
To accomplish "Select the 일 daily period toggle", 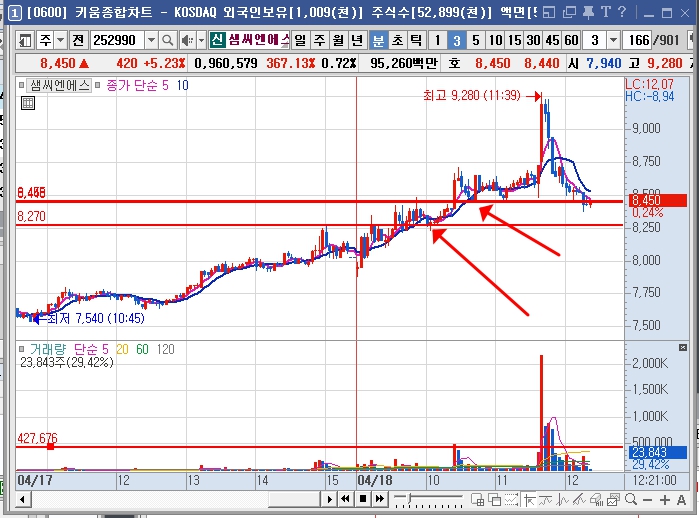I will [x=300, y=41].
